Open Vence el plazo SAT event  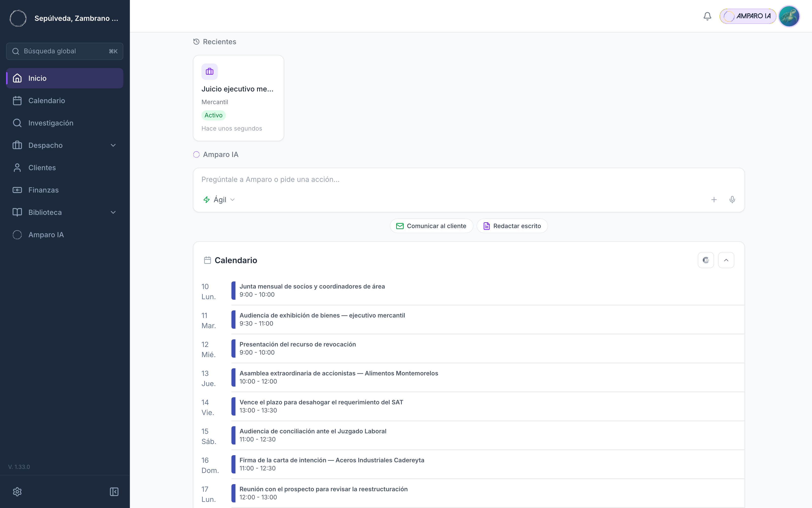click(487, 406)
